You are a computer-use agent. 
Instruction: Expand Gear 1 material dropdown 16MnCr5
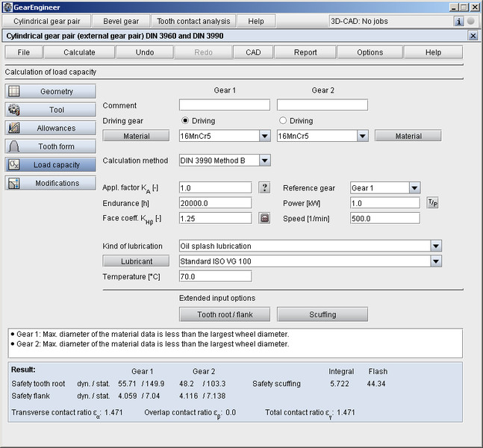264,136
